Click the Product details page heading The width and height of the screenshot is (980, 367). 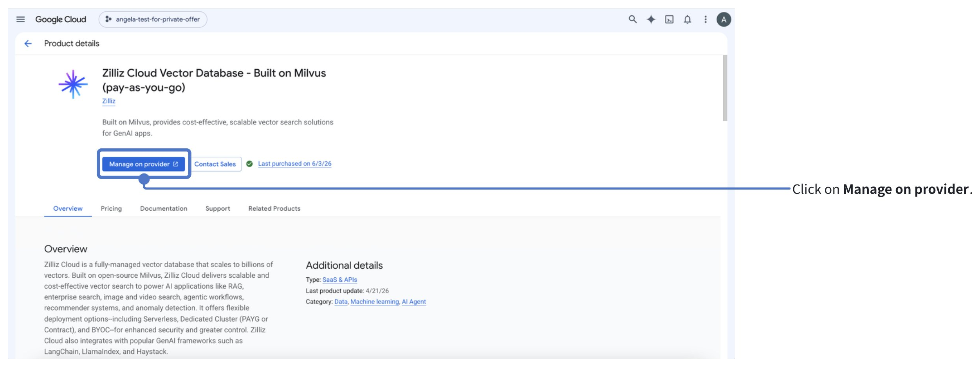[72, 43]
